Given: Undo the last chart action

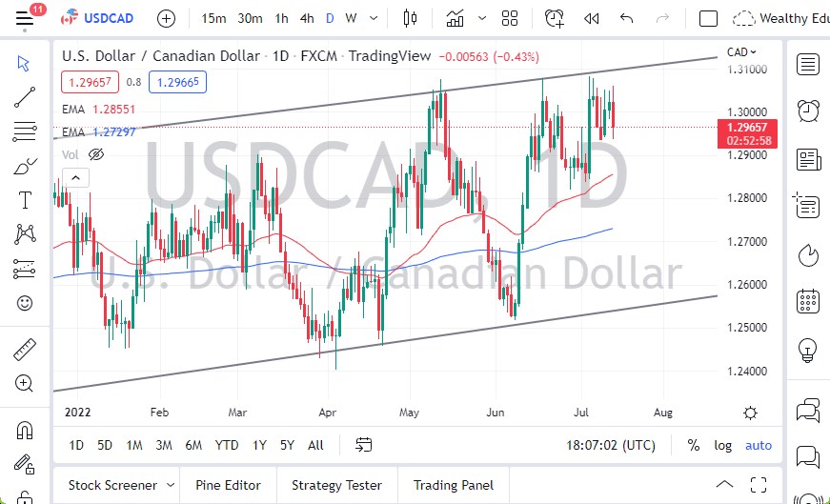Looking at the screenshot, I should click(626, 19).
